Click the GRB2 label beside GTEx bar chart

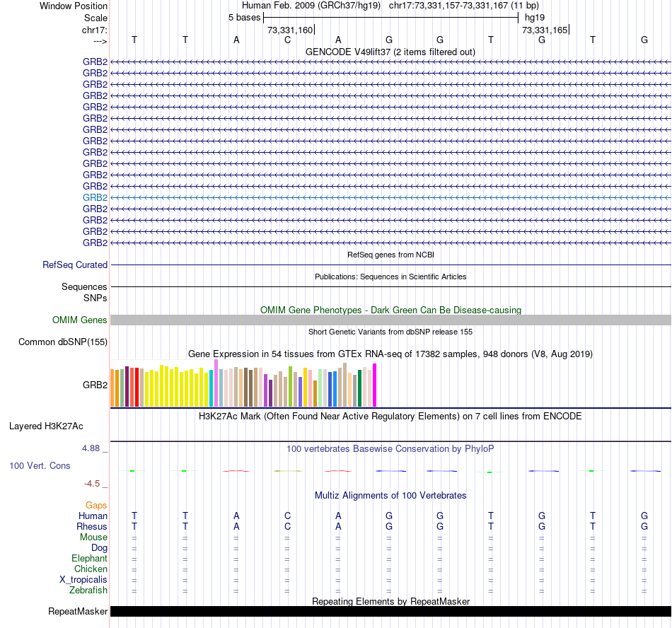click(x=95, y=385)
